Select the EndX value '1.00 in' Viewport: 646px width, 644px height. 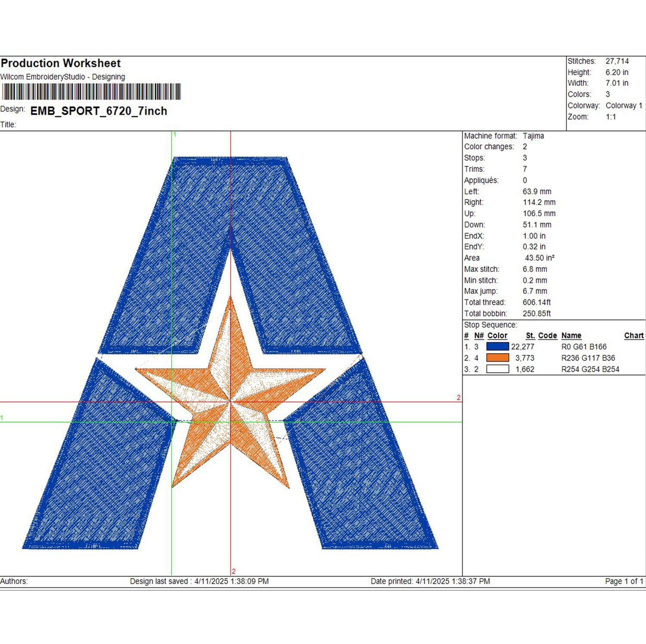tap(534, 236)
